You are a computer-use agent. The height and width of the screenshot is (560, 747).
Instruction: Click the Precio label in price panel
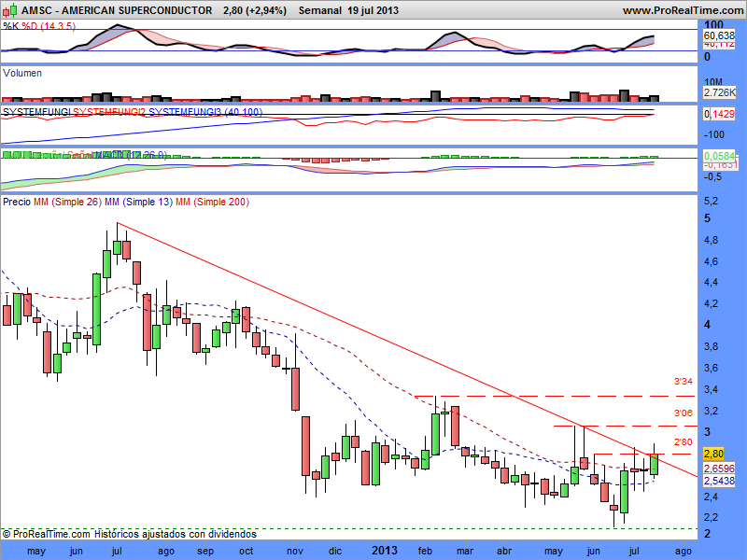point(17,202)
